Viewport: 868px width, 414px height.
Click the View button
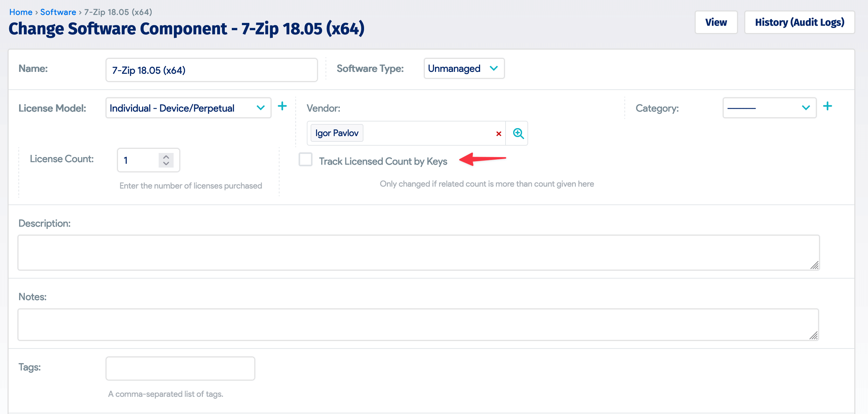pyautogui.click(x=716, y=22)
